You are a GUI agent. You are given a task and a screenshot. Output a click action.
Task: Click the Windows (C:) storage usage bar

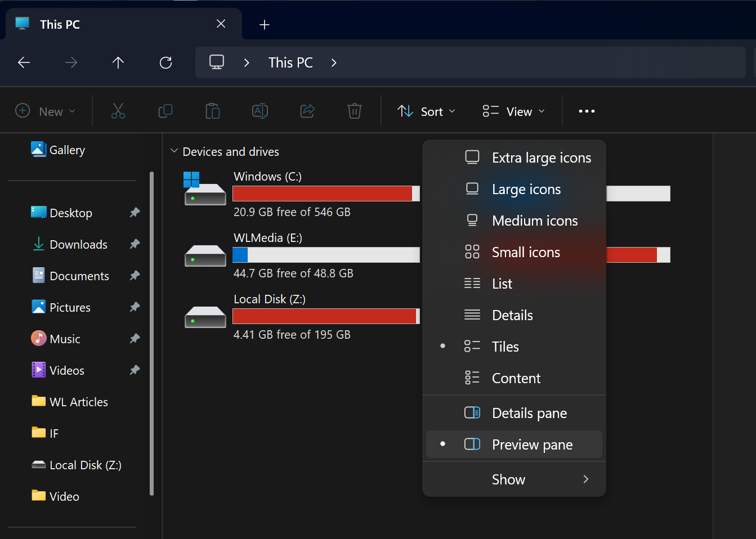point(326,194)
